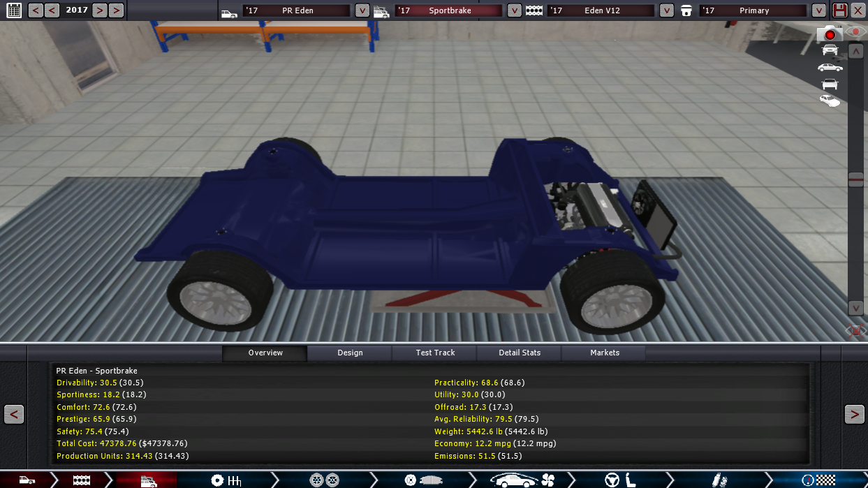Switch to angled perspective car view

click(830, 101)
